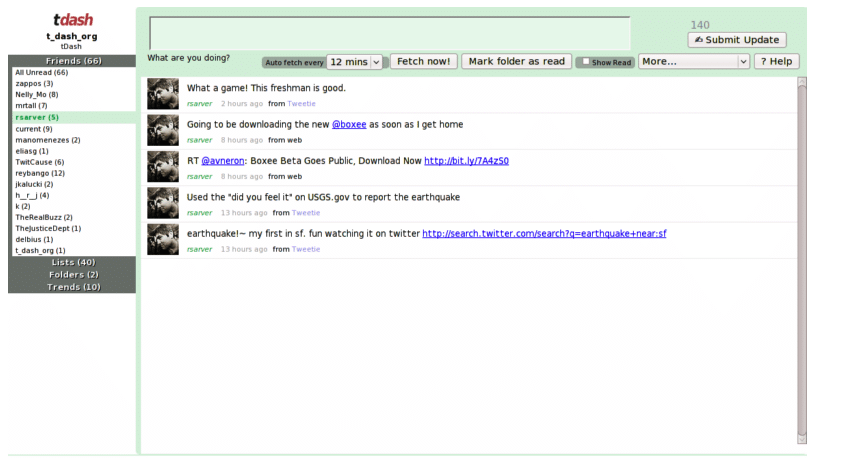This screenshot has height=467, width=850.
Task: Click "8 hours ago" on boxee download tweet
Action: coord(242,140)
